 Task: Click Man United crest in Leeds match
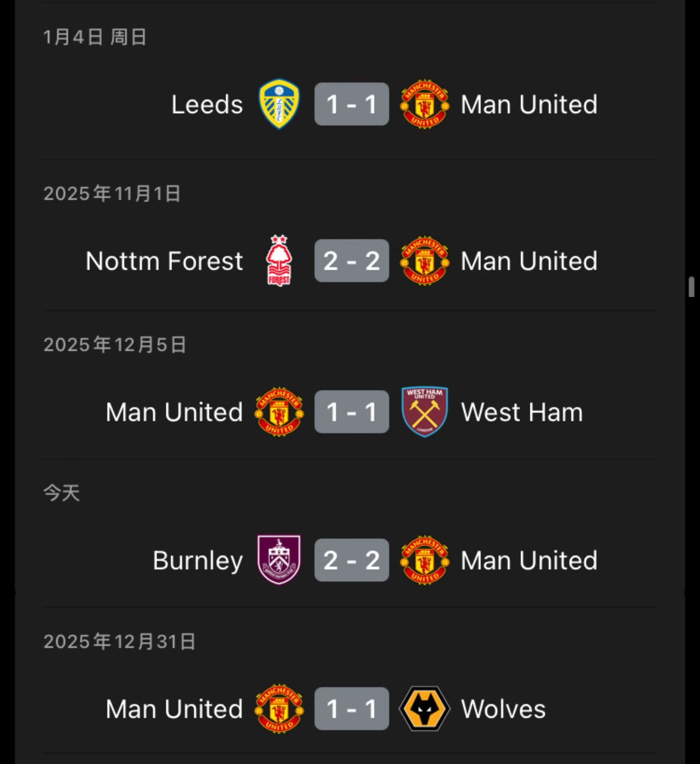[x=425, y=104]
